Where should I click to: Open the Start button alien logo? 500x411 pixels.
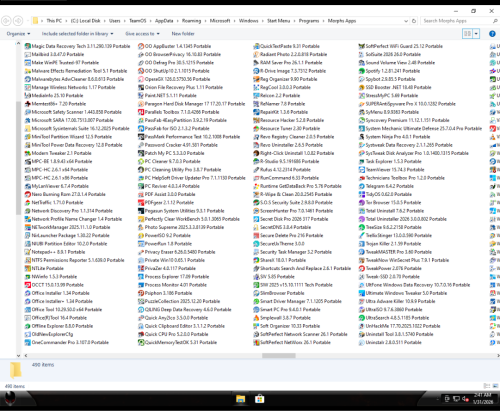[10, 399]
